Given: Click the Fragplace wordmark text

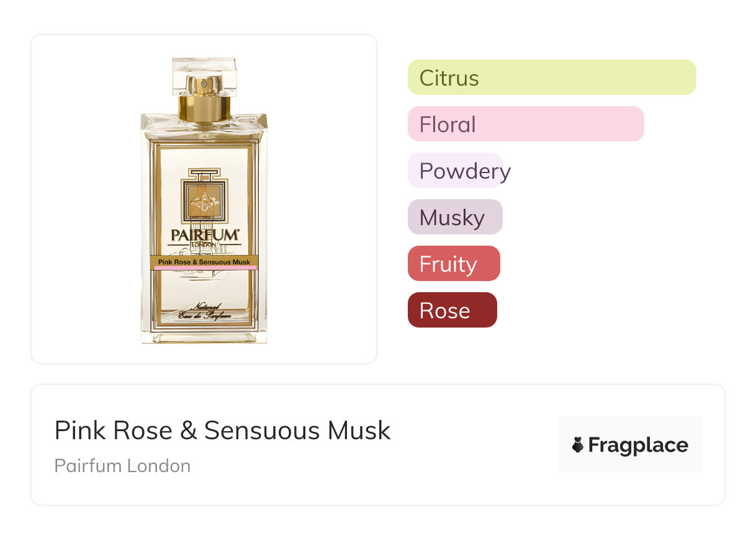Looking at the screenshot, I should (x=638, y=445).
